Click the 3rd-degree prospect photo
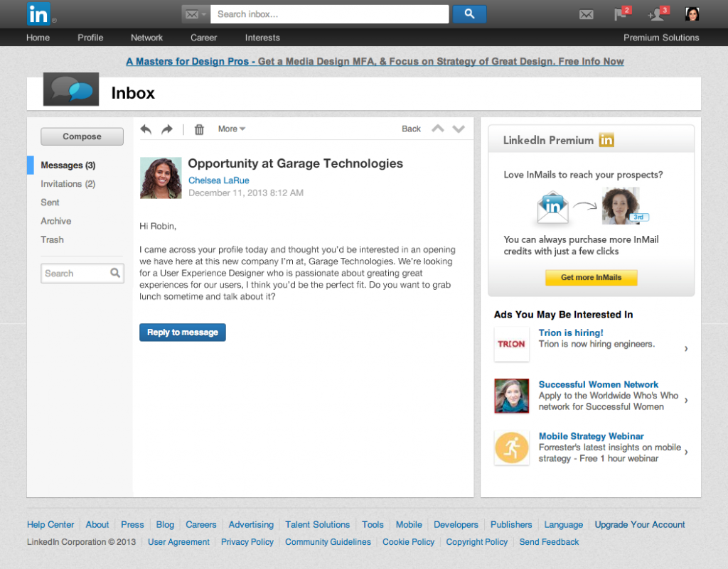 pos(621,205)
